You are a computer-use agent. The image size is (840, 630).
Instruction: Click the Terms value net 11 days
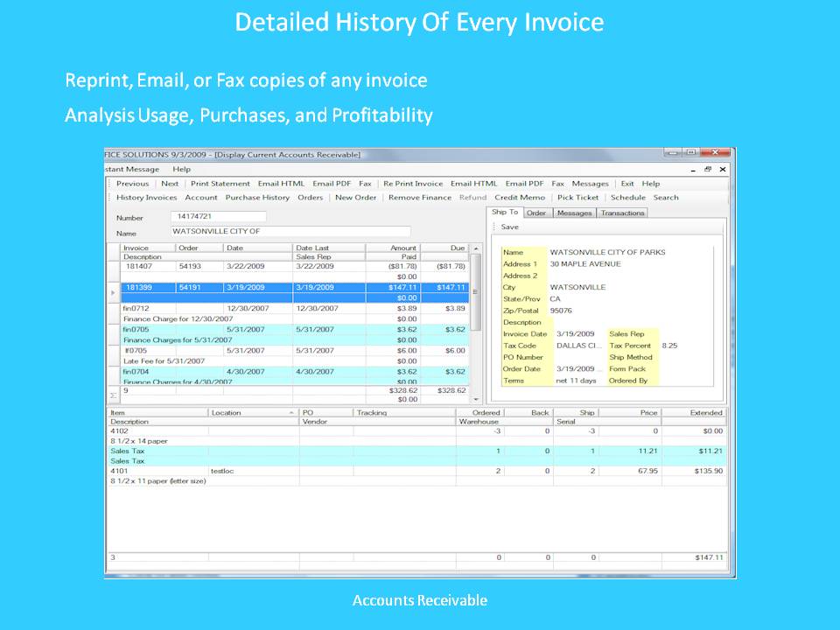[576, 381]
